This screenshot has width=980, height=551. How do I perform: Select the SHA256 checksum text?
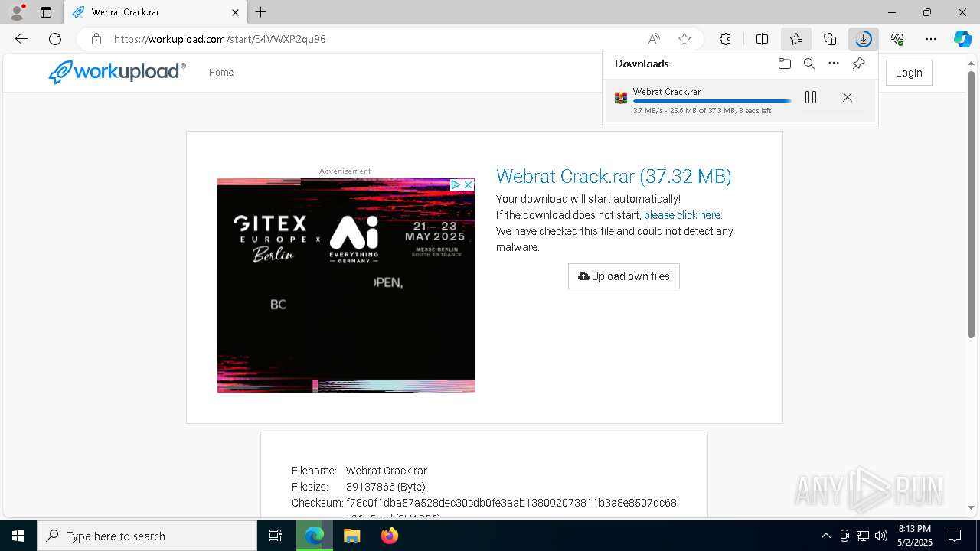(511, 504)
